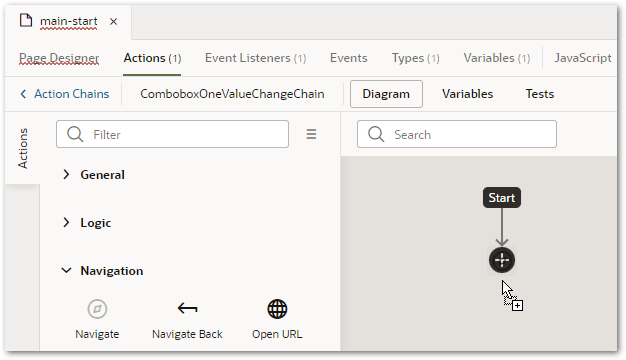
Task: Select the Start node in diagram
Action: click(x=502, y=198)
